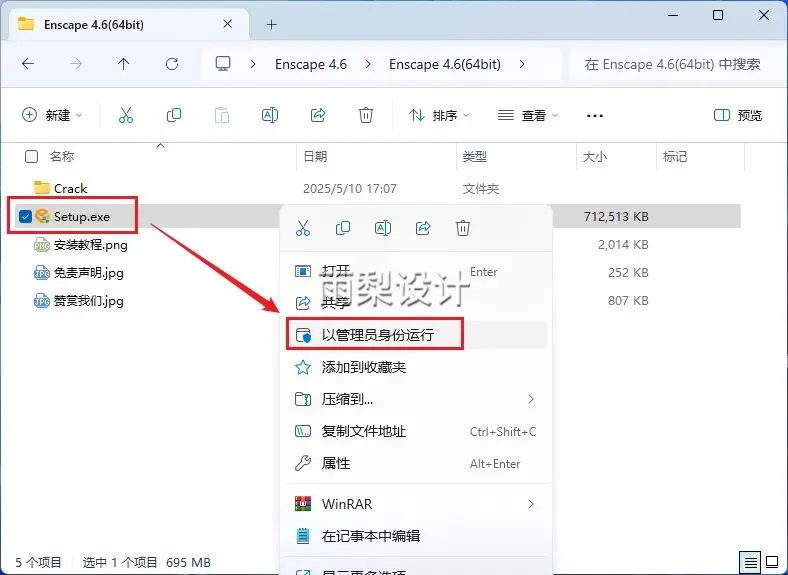The image size is (788, 575).
Task: Click the toolbar Rename icon
Action: point(270,115)
